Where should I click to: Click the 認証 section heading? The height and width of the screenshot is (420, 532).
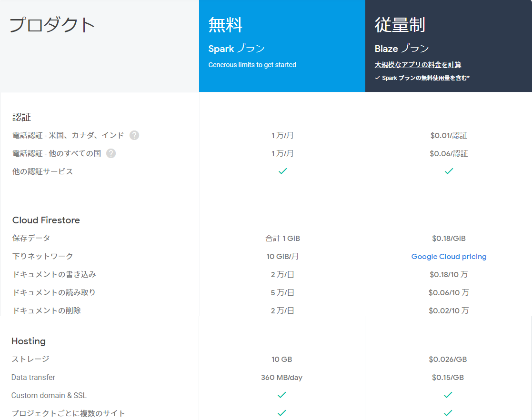[x=22, y=117]
